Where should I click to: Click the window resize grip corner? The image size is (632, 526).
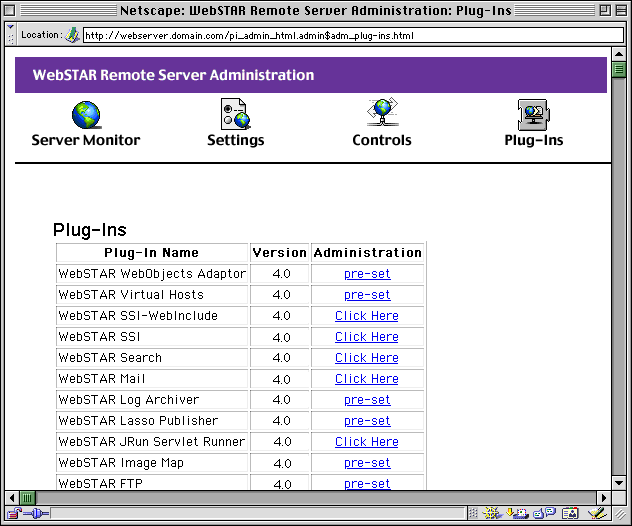coord(620,514)
